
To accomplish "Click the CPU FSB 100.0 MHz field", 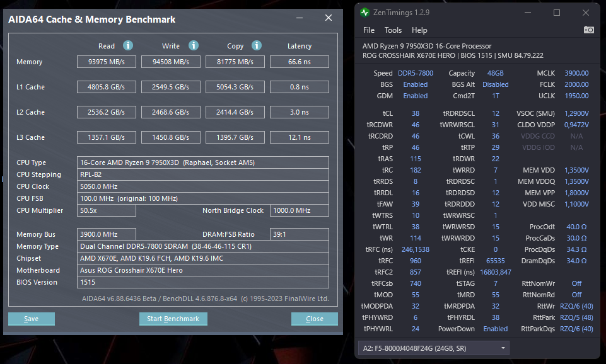I will point(203,198).
